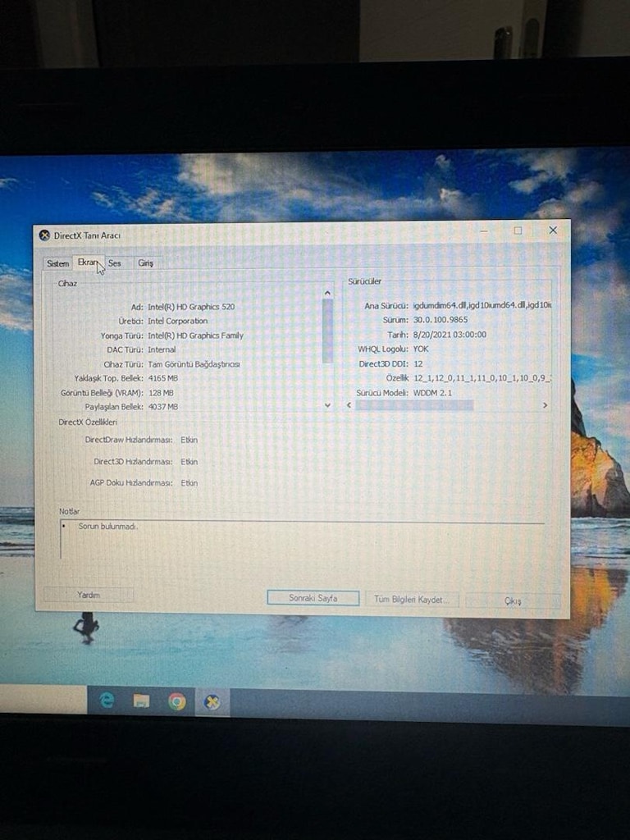
Task: Click the 'WDDM 2.1' driver model value
Action: [432, 393]
